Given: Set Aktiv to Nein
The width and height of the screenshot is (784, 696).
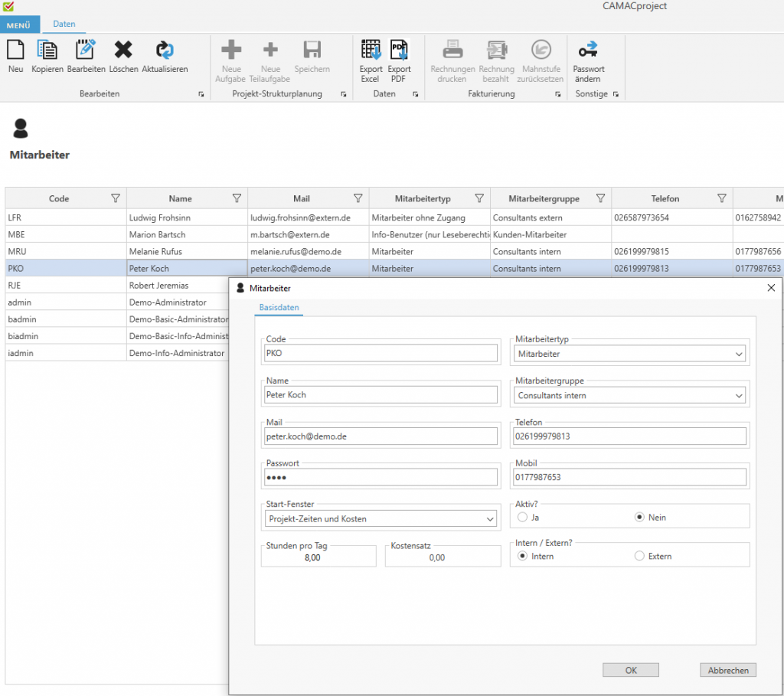Looking at the screenshot, I should 639,517.
